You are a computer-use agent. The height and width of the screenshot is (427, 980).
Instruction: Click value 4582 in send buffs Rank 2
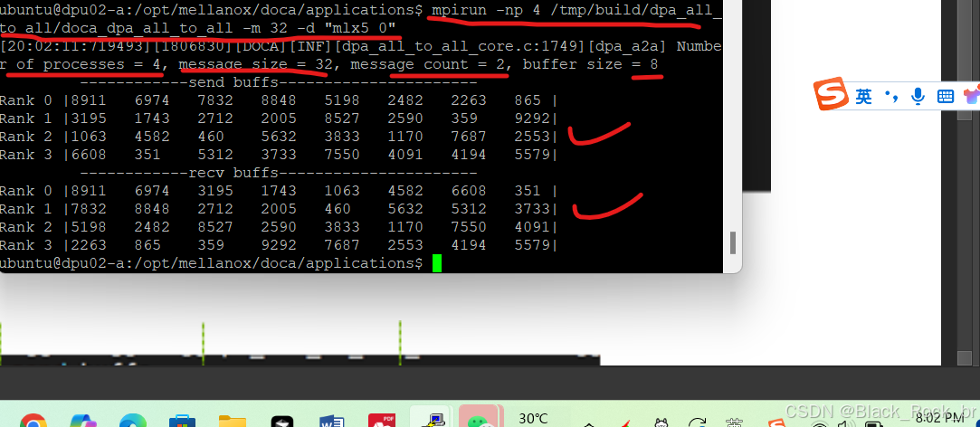point(152,137)
